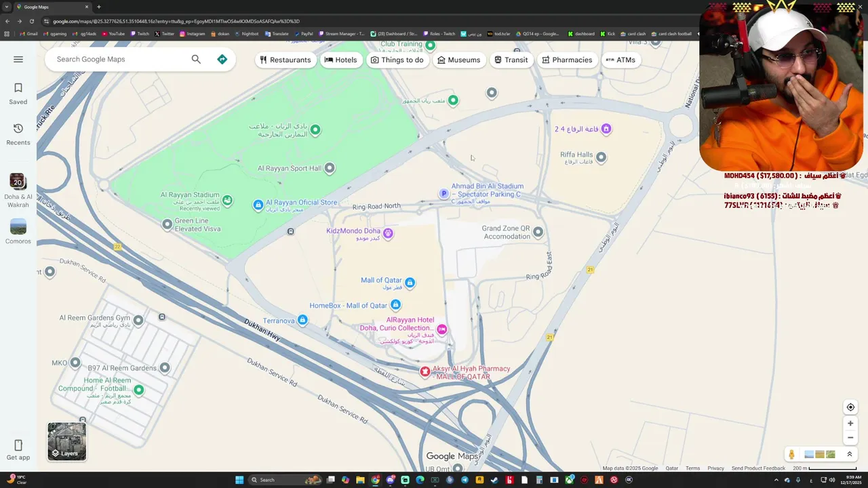
Task: Open the Doha & Al Wakrah recent item
Action: click(x=18, y=190)
